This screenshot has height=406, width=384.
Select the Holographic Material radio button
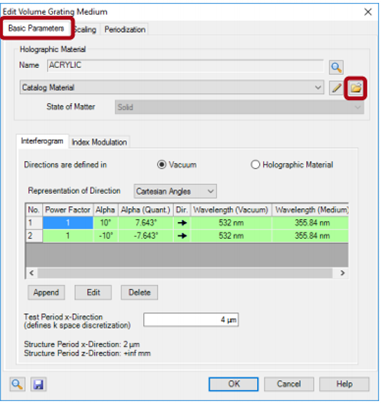255,165
